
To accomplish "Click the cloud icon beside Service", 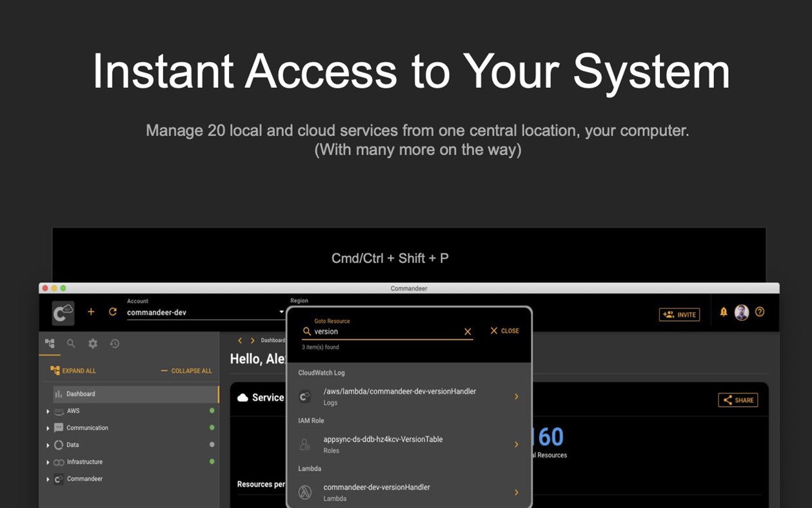I will click(x=243, y=398).
